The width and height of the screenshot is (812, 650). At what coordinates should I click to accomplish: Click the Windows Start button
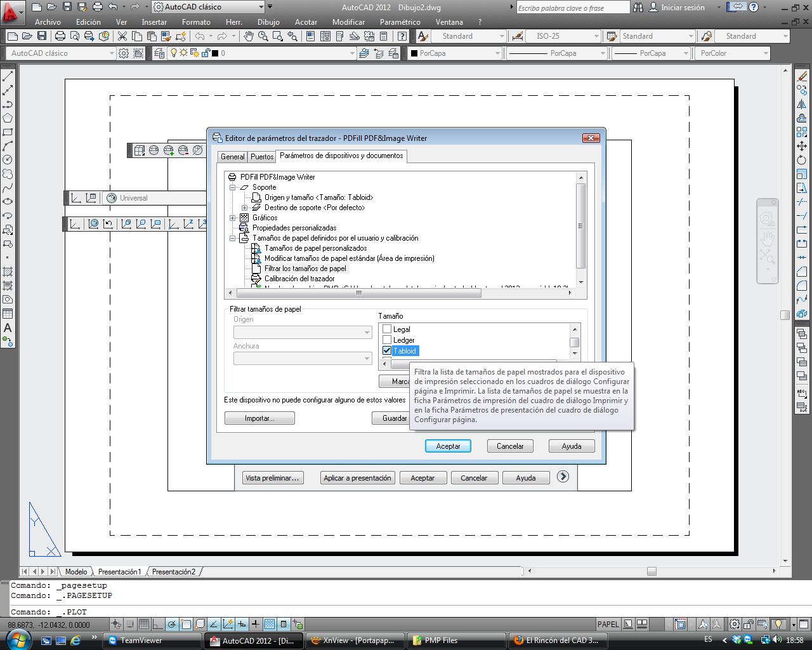click(17, 640)
